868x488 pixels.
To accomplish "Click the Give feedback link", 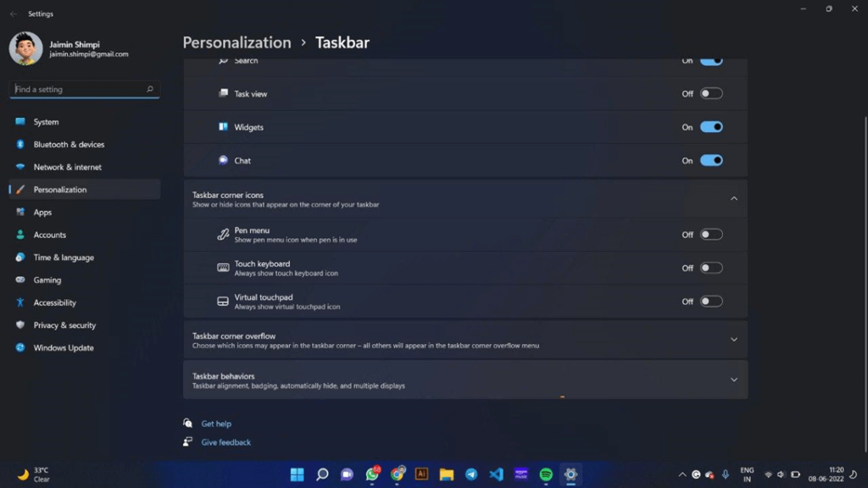I will tap(225, 442).
